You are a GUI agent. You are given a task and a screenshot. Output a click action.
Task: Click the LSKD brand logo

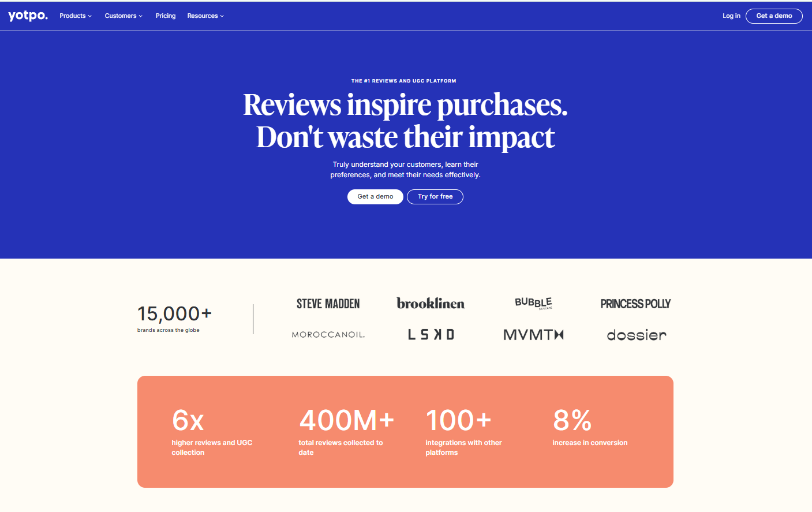point(431,334)
